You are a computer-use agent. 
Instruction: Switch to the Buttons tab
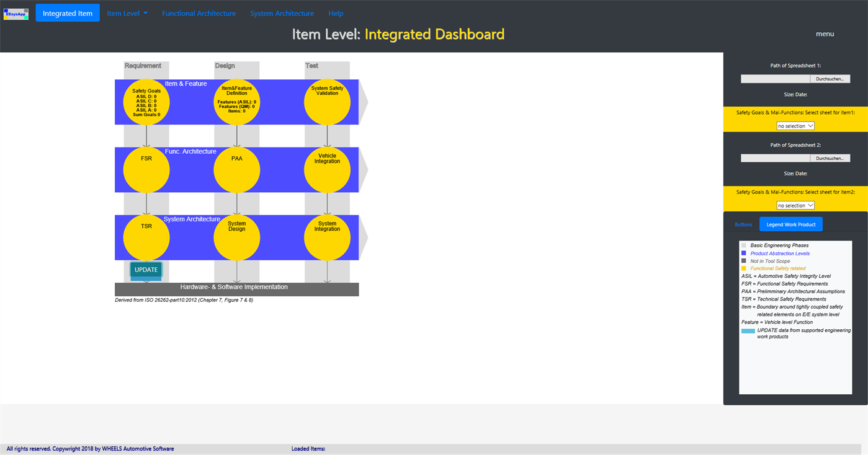tap(743, 224)
